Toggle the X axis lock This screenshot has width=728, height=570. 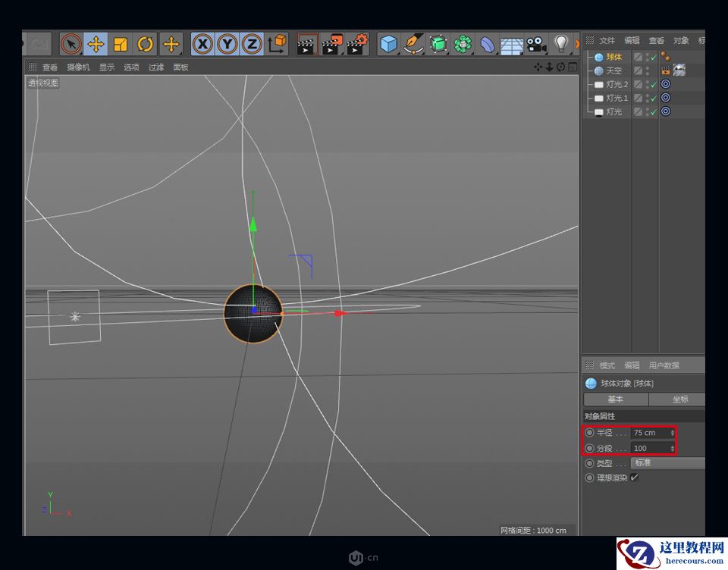(x=202, y=45)
